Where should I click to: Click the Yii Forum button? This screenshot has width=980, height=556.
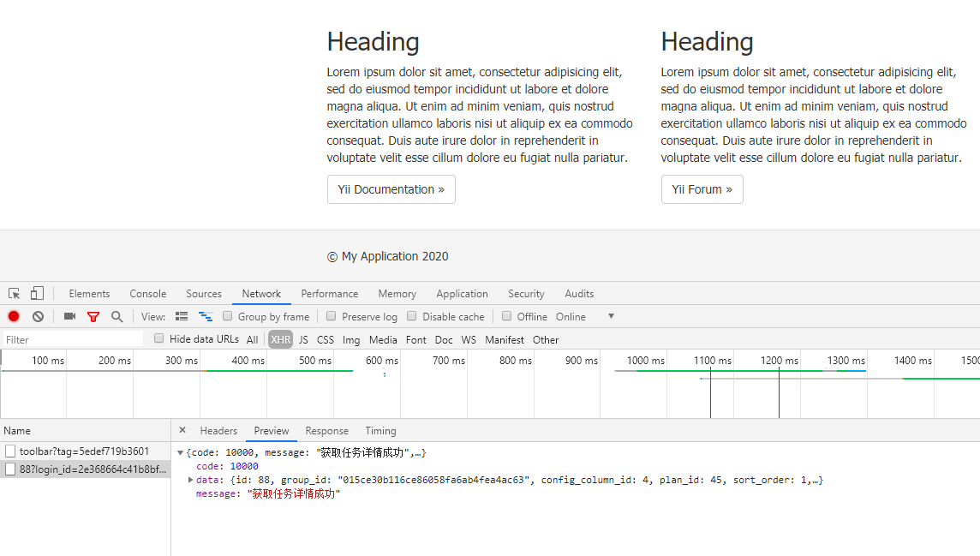702,189
